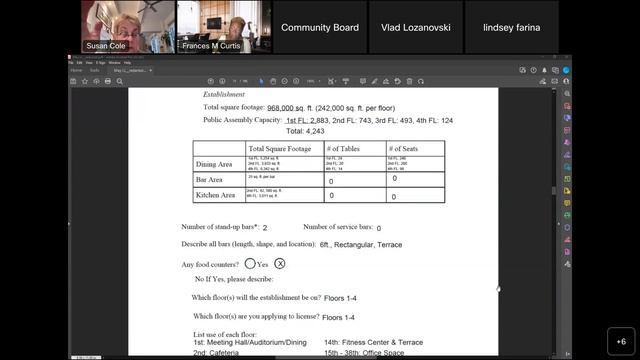This screenshot has width=640, height=360.
Task: Click the zoom in plus icon
Action: [296, 81]
